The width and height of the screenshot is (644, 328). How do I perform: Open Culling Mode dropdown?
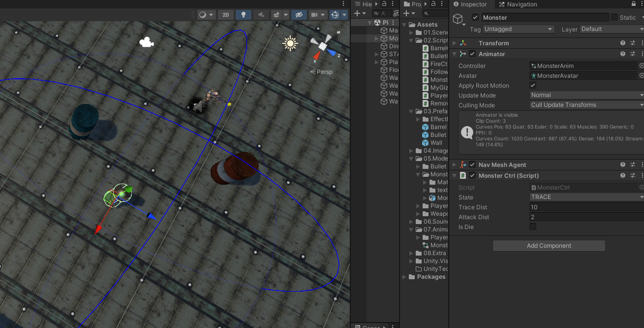click(x=587, y=105)
